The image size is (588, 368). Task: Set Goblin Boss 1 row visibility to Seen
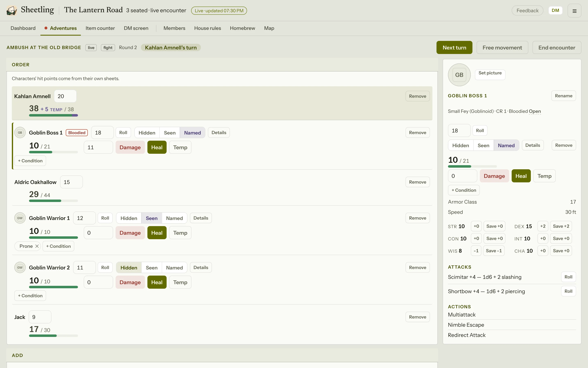pyautogui.click(x=170, y=133)
